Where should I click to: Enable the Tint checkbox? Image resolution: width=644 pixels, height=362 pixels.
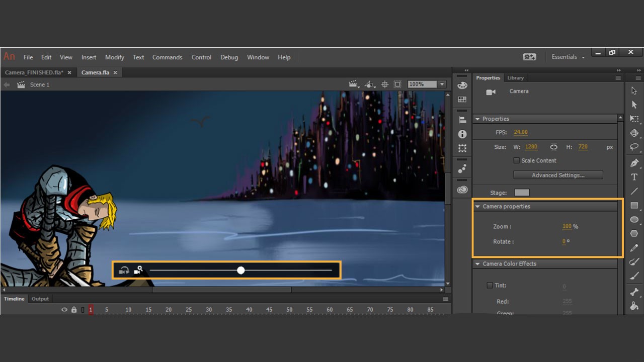[490, 285]
